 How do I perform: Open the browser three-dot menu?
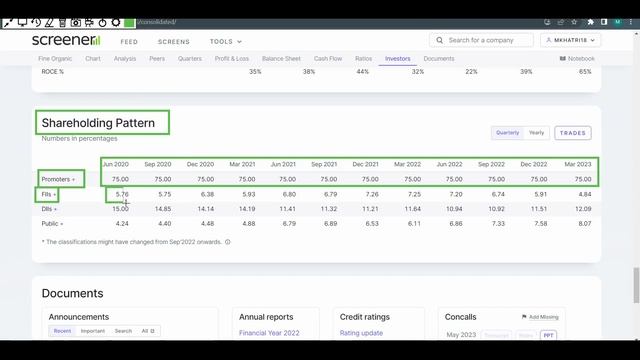(x=631, y=22)
